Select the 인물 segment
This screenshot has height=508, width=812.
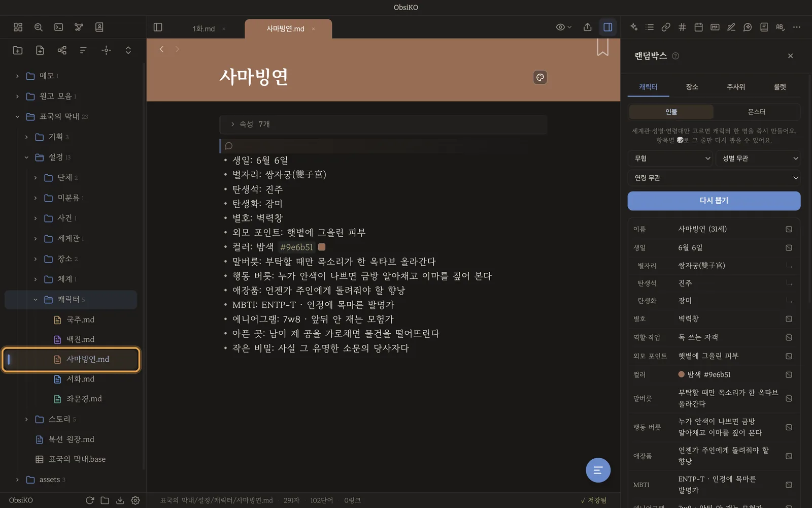671,112
